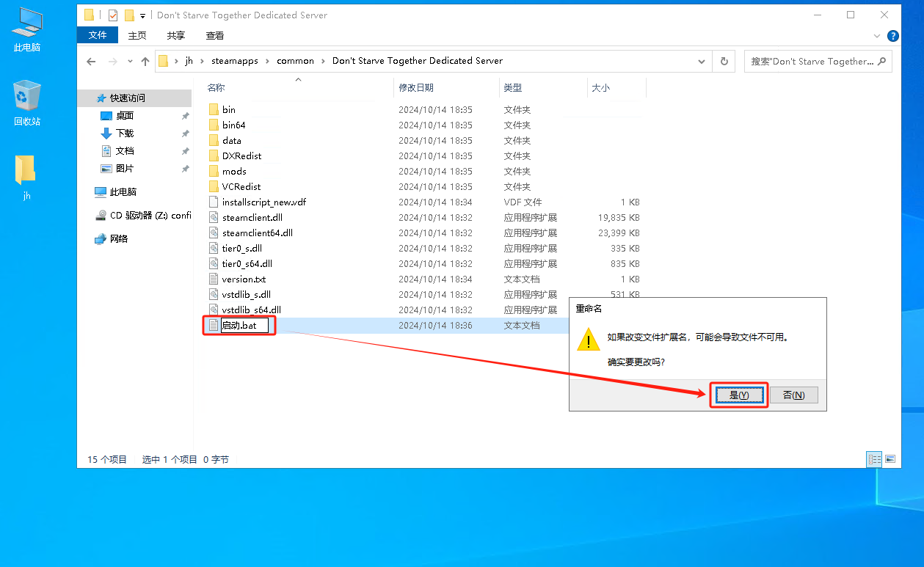Sort by the 名称 column header
Screen dimensions: 924x567
point(217,87)
